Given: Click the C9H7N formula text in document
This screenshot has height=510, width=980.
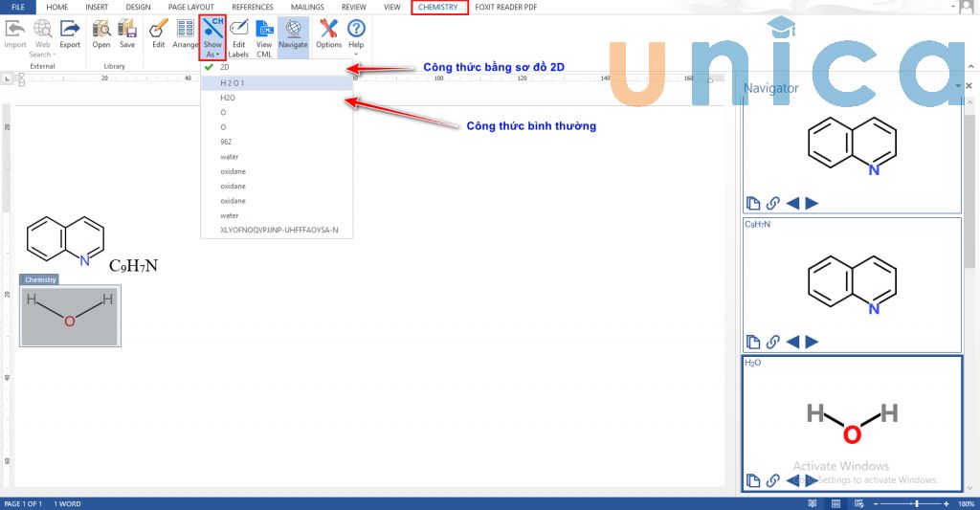Looking at the screenshot, I should coord(133,266).
